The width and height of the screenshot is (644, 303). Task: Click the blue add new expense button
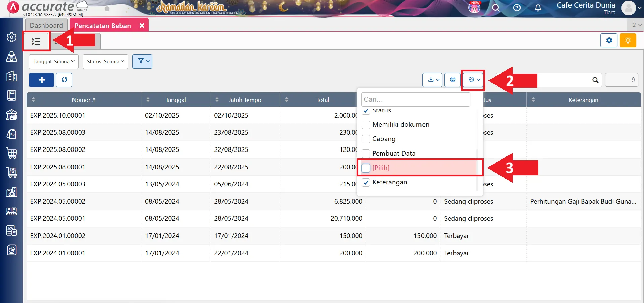(x=41, y=80)
